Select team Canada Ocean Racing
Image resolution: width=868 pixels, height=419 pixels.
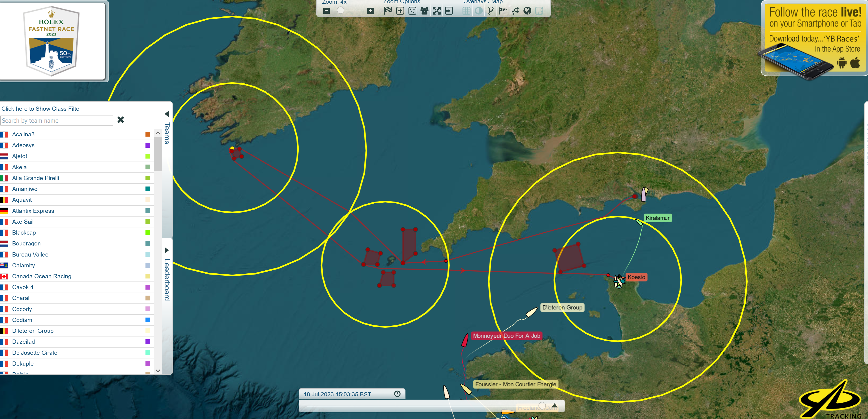[77, 276]
